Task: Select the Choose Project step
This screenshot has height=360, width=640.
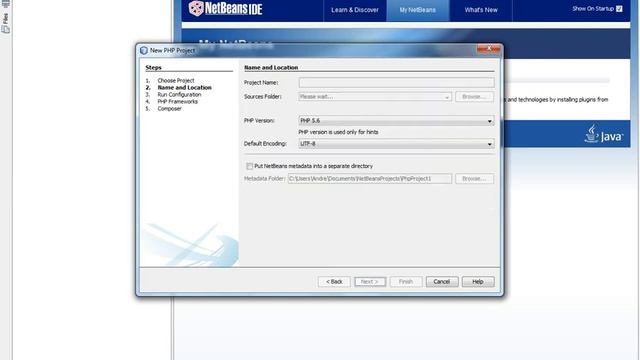Action: (x=176, y=81)
